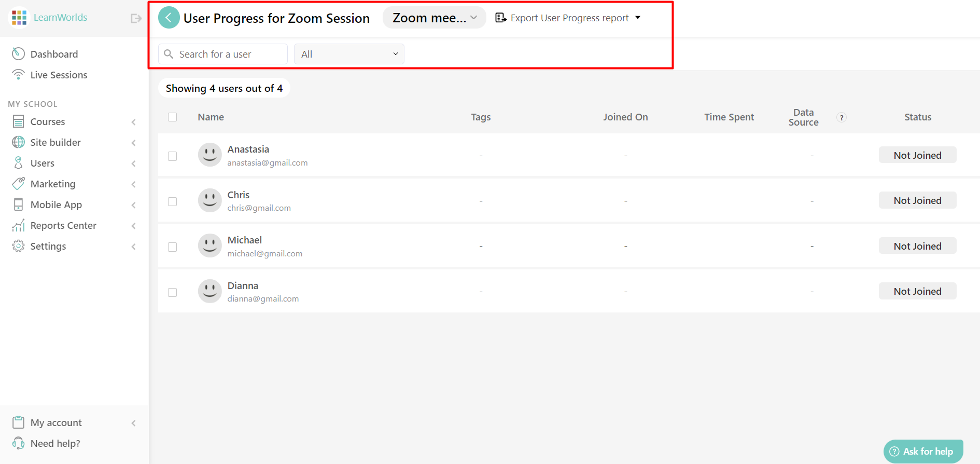Click the Settings gear icon
Viewport: 980px width, 464px height.
tap(18, 246)
